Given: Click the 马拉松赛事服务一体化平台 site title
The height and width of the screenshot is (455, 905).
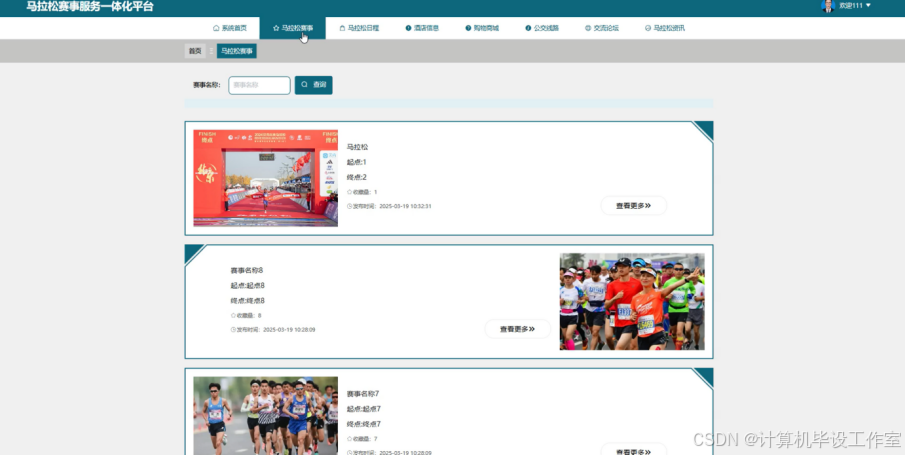Looking at the screenshot, I should click(x=90, y=7).
